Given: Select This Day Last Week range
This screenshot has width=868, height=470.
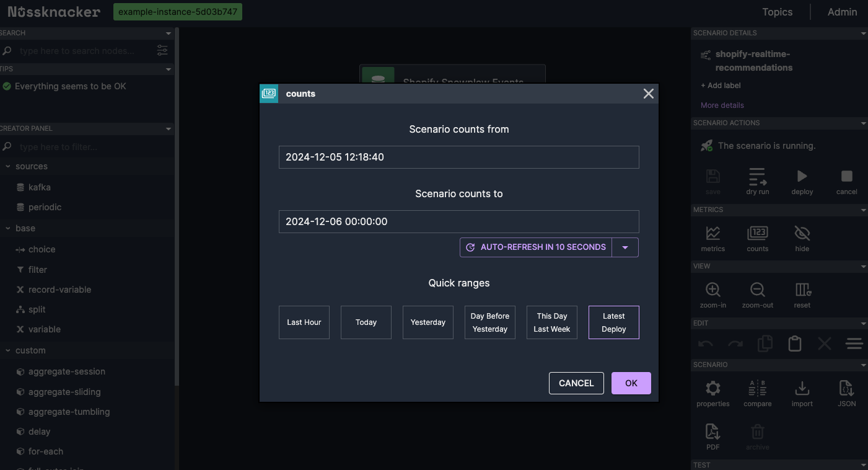Looking at the screenshot, I should coord(552,322).
